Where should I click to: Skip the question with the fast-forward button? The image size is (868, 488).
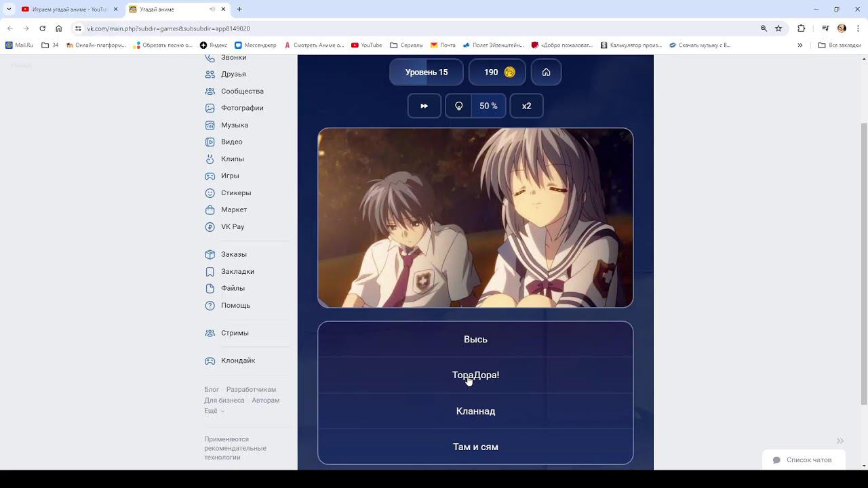[x=425, y=106]
